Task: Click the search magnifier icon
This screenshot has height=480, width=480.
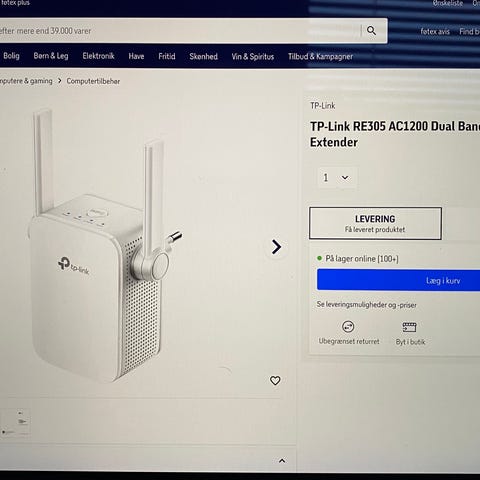Action: coord(371,31)
